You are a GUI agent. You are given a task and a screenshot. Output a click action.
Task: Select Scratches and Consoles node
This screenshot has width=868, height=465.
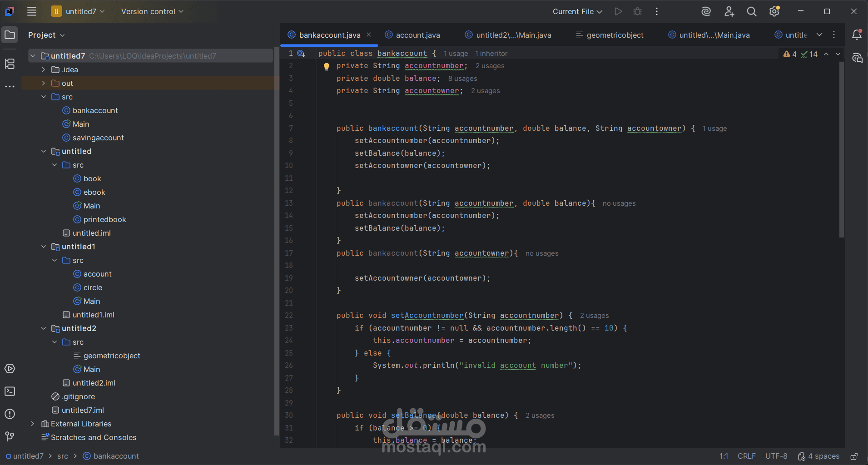tap(89, 437)
